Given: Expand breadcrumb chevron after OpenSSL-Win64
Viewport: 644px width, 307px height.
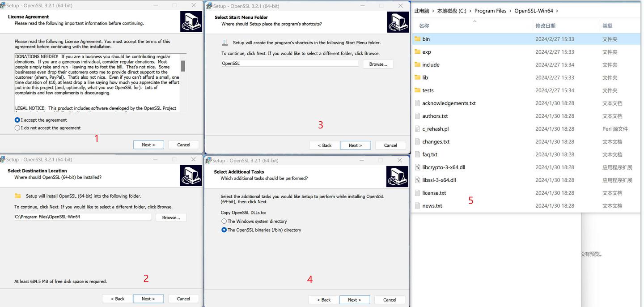Looking at the screenshot, I should (557, 11).
